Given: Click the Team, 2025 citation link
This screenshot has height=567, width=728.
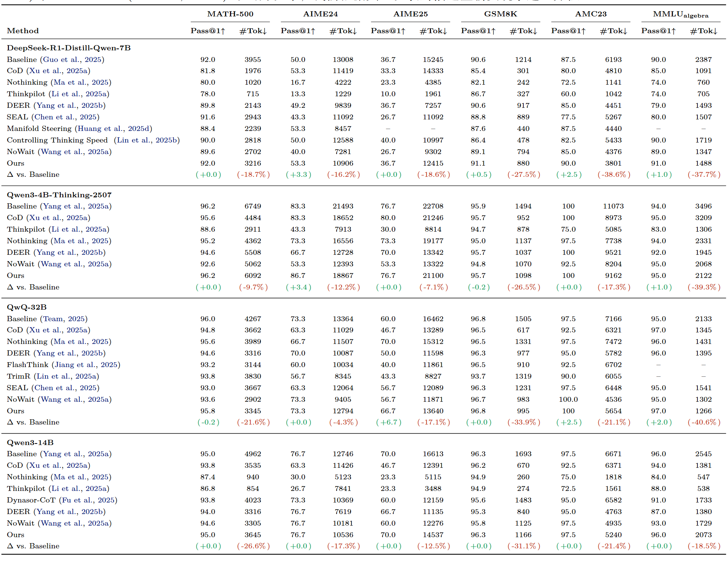Looking at the screenshot, I should 64,319.
